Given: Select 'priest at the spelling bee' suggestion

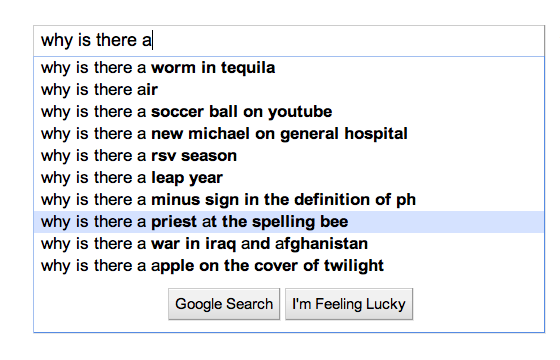Looking at the screenshot, I should pos(289,222).
